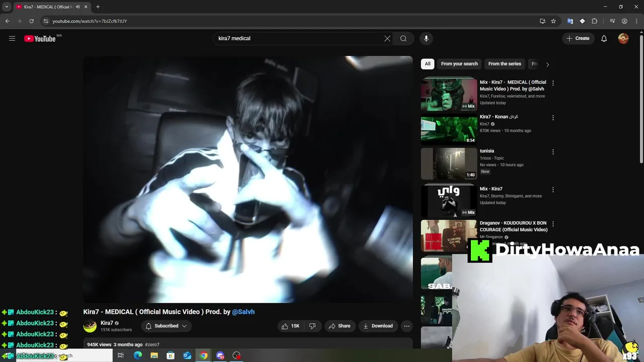Image resolution: width=644 pixels, height=362 pixels.
Task: Open Chrome Extensions puzzle icon
Action: (x=595, y=21)
